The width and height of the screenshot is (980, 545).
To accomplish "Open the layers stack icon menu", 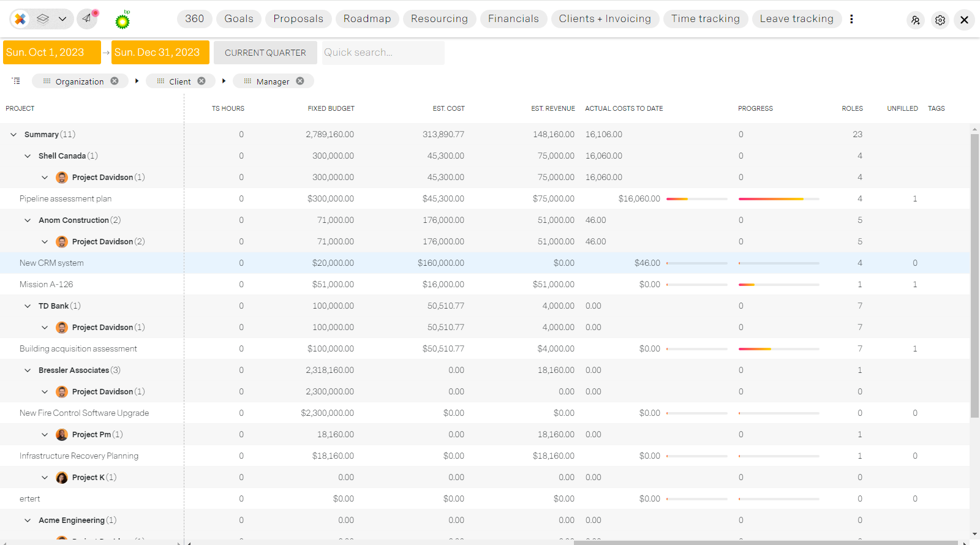I will (x=43, y=19).
